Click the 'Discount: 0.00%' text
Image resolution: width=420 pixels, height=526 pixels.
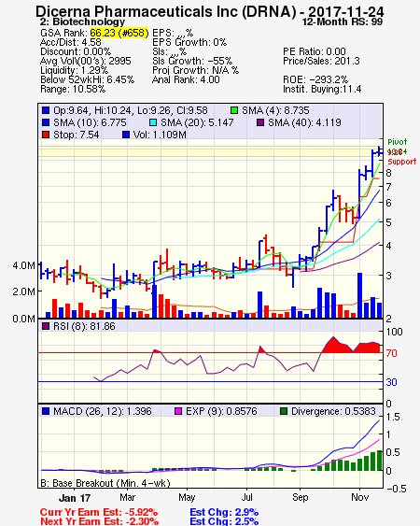pos(76,51)
